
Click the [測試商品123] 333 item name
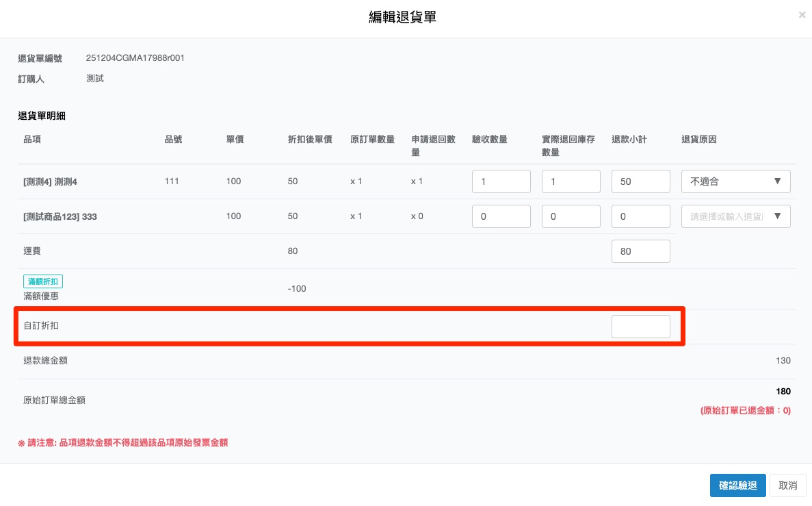pyautogui.click(x=59, y=216)
